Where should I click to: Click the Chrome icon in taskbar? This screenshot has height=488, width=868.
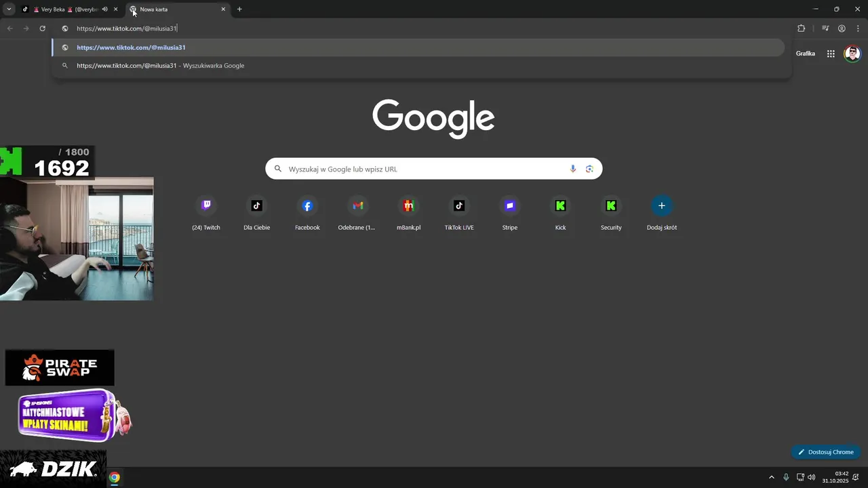tap(115, 477)
